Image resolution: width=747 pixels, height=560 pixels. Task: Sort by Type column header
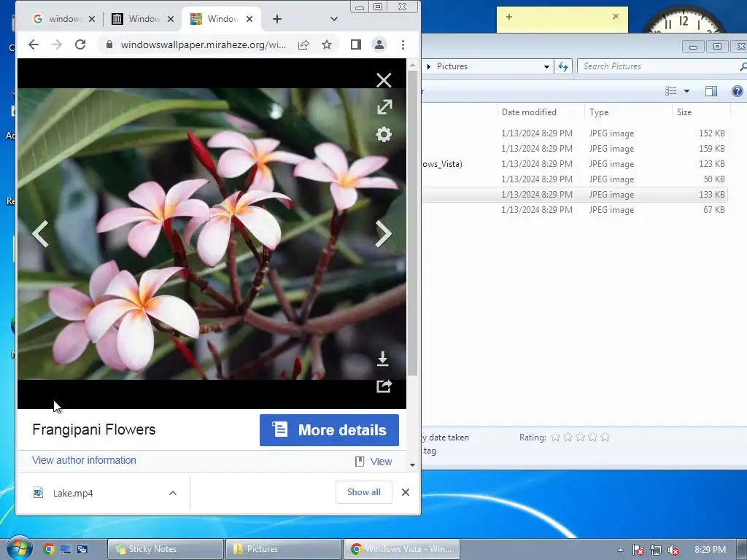point(599,112)
